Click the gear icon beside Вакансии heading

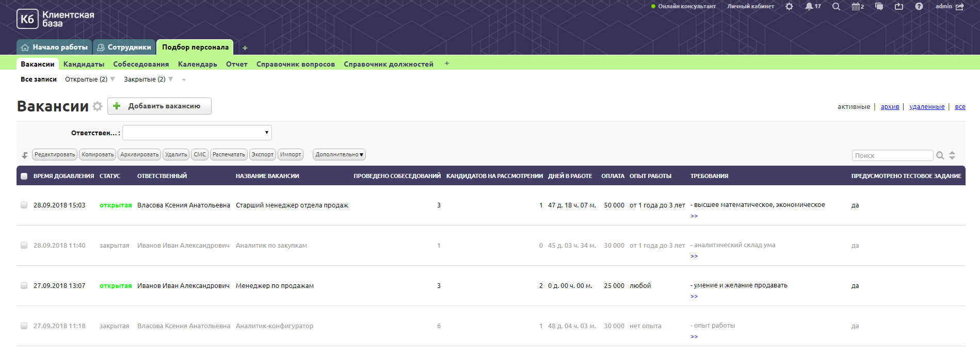[97, 106]
